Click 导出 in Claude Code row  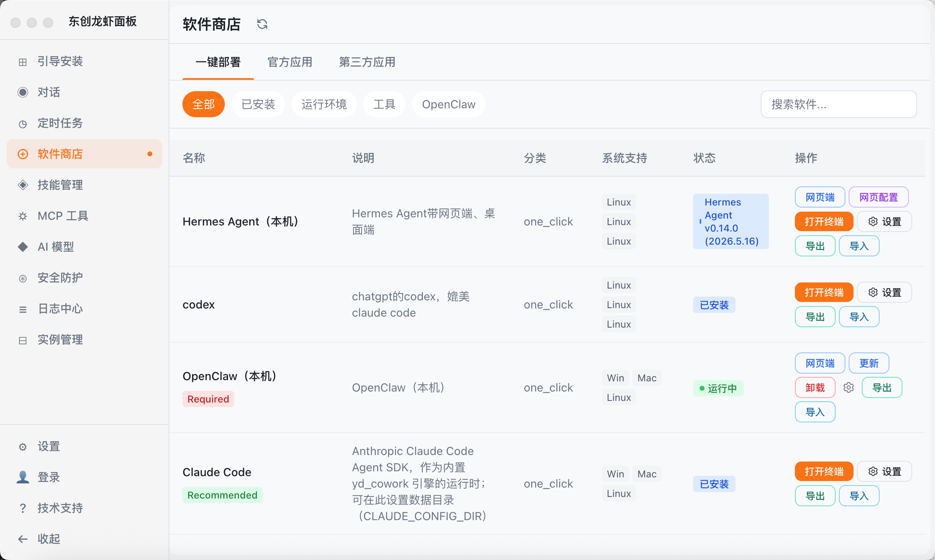(815, 496)
